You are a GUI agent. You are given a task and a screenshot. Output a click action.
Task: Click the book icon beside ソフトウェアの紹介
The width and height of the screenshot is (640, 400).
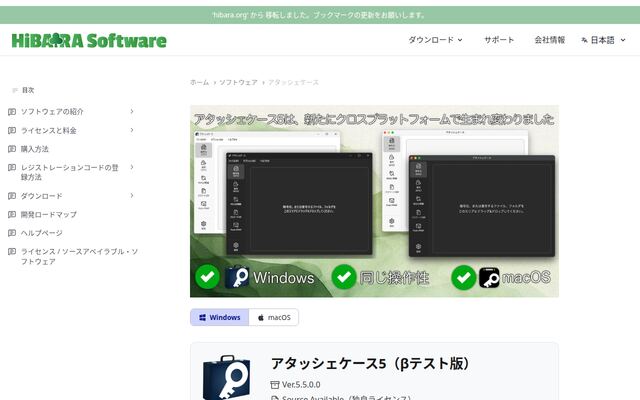tap(12, 111)
